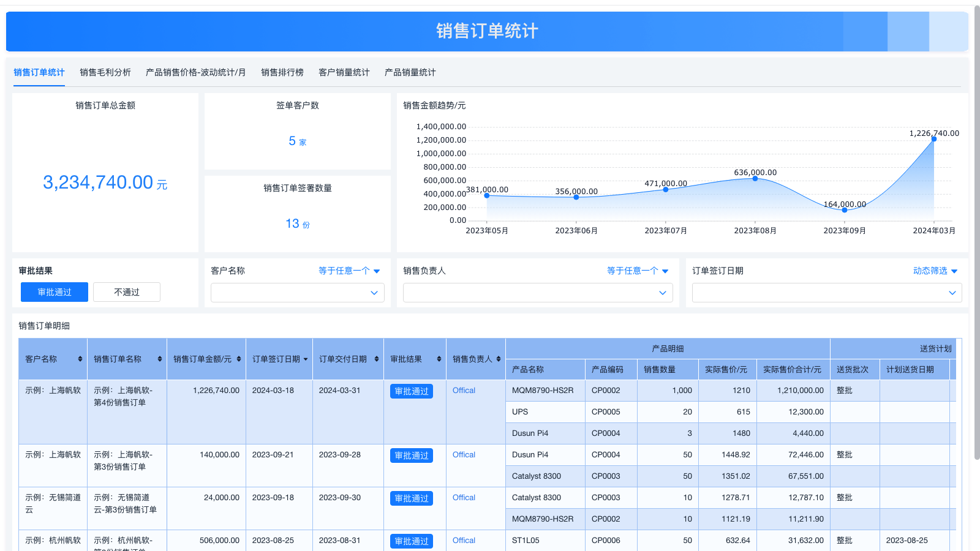Image resolution: width=980 pixels, height=551 pixels.
Task: Click total amount 3,234,740.00 元
Action: [x=105, y=182]
